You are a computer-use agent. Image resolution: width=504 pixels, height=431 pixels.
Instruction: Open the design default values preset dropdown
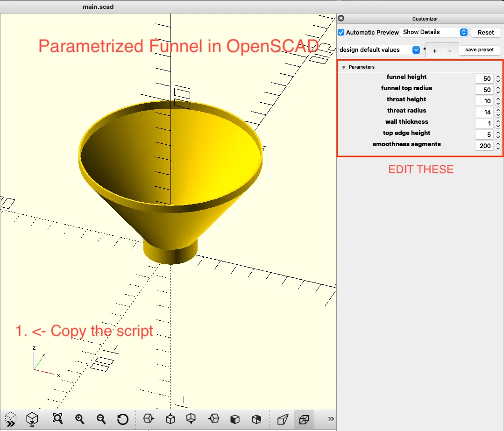pyautogui.click(x=379, y=50)
